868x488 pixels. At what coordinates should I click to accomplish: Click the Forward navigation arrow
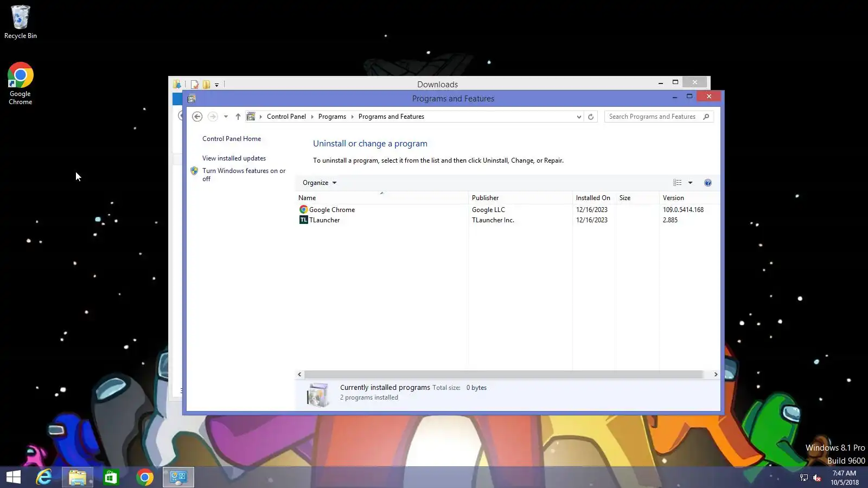coord(213,117)
